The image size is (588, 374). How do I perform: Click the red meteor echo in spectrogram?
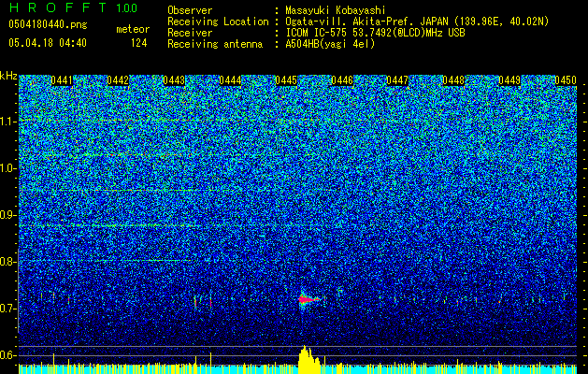coord(308,299)
